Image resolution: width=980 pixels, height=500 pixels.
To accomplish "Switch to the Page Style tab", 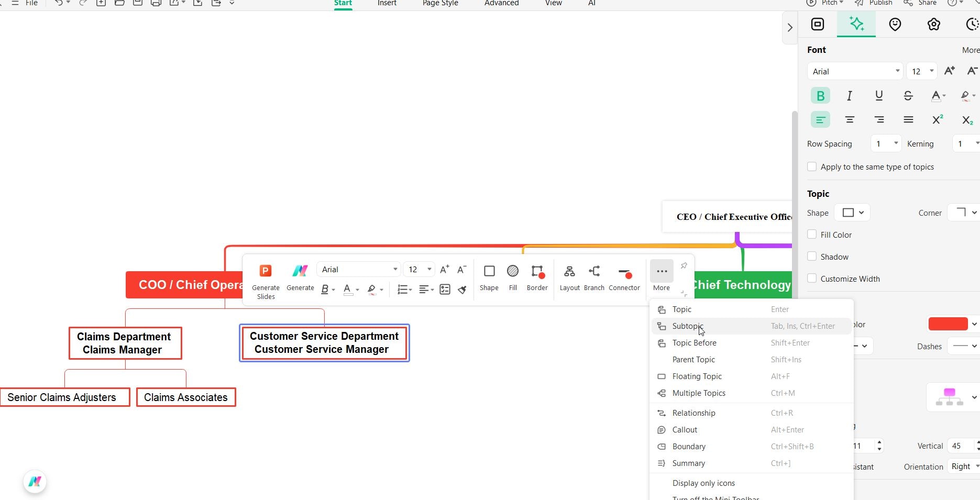I will tap(440, 3).
